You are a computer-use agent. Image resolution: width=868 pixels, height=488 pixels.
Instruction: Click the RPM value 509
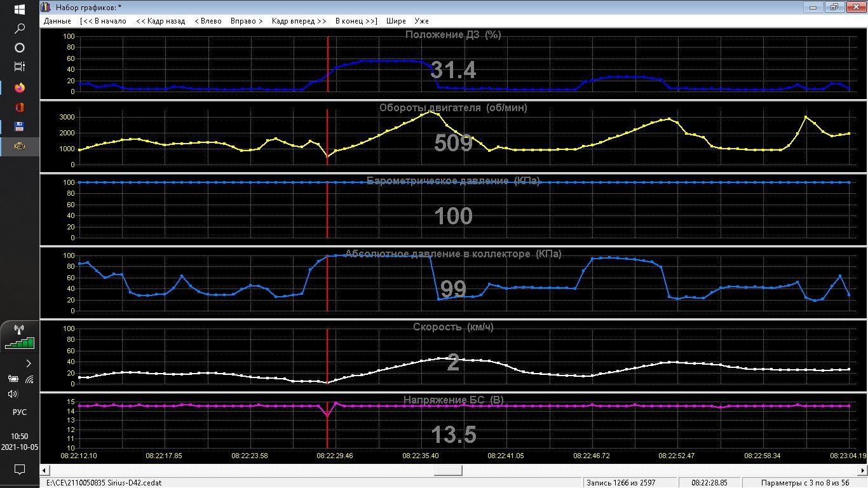click(453, 143)
